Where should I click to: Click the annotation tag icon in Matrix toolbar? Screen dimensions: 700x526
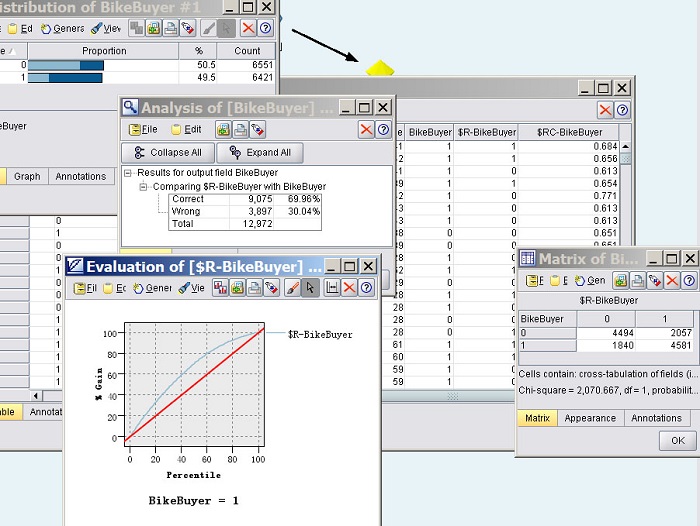[x=655, y=280]
